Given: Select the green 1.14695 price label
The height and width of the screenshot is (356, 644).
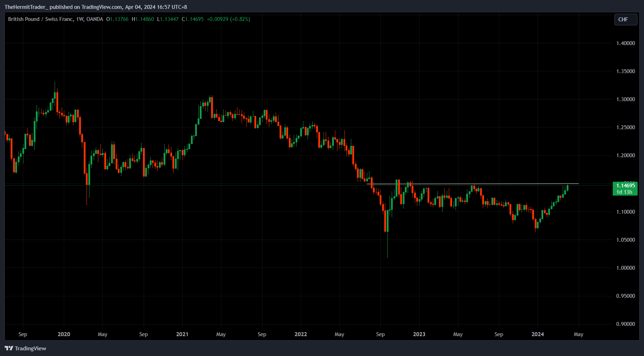Looking at the screenshot, I should (x=625, y=185).
